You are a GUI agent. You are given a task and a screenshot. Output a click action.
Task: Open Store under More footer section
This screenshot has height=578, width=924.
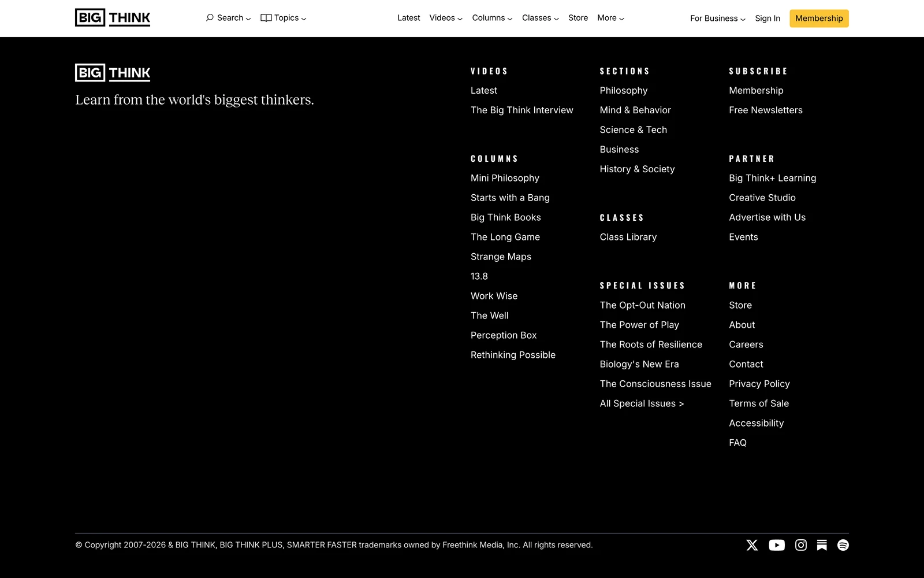(740, 306)
